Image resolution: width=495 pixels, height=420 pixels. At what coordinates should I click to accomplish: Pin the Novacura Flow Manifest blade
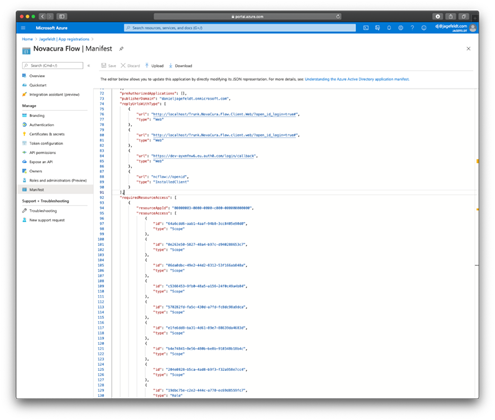121,49
